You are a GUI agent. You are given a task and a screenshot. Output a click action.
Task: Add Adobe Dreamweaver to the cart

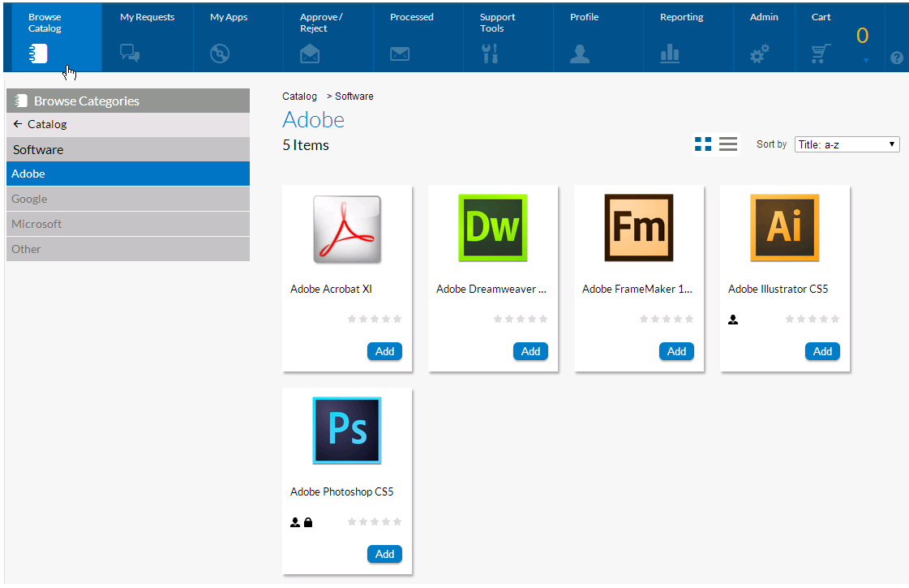(530, 351)
